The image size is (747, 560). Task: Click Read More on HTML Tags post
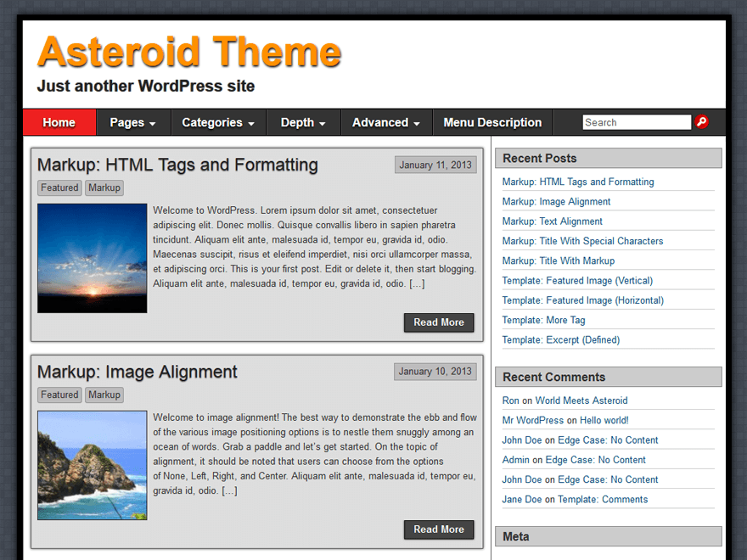(x=439, y=322)
